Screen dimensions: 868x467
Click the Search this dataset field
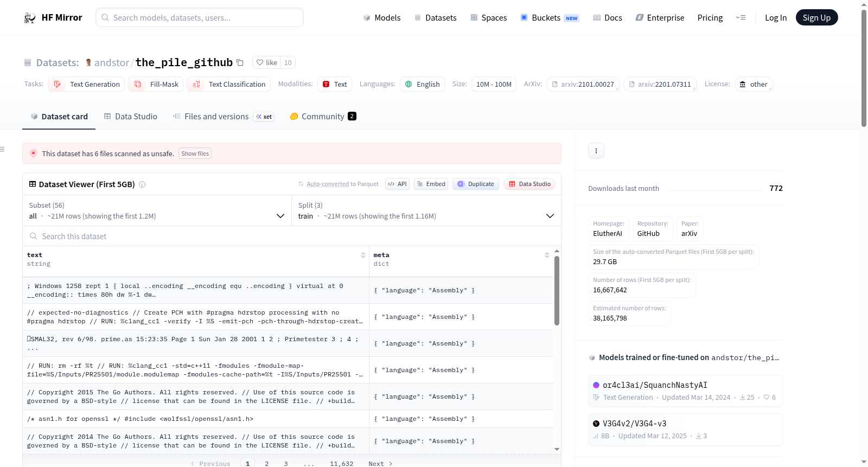(x=292, y=236)
